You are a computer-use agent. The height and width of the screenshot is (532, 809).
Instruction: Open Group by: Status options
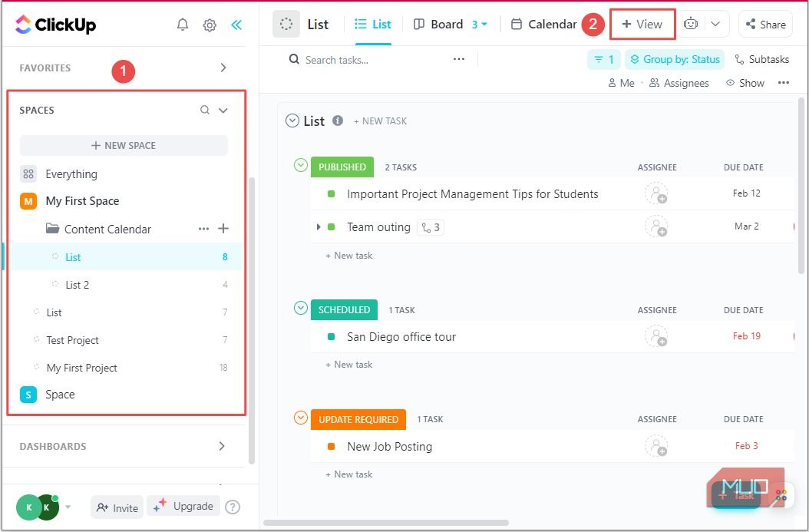pyautogui.click(x=675, y=59)
